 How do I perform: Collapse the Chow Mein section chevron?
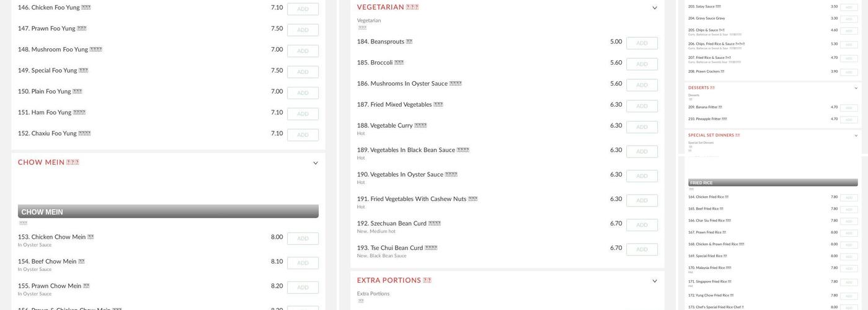pyautogui.click(x=316, y=163)
